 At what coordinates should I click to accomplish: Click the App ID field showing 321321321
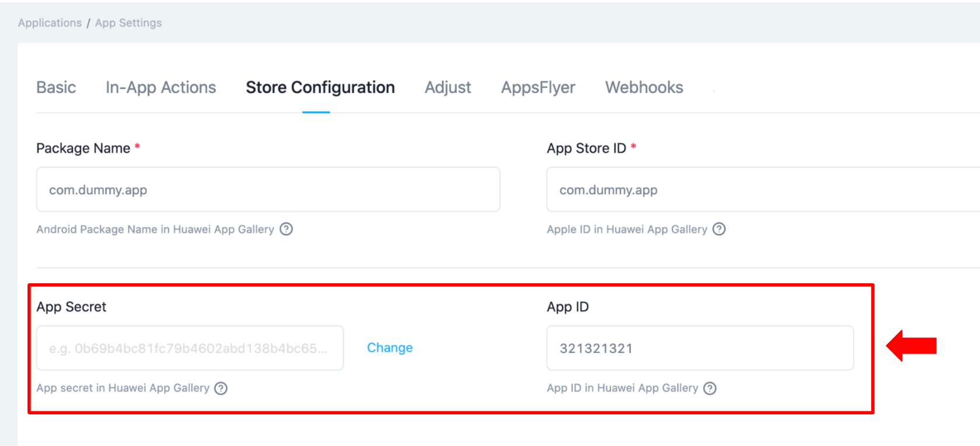point(700,348)
